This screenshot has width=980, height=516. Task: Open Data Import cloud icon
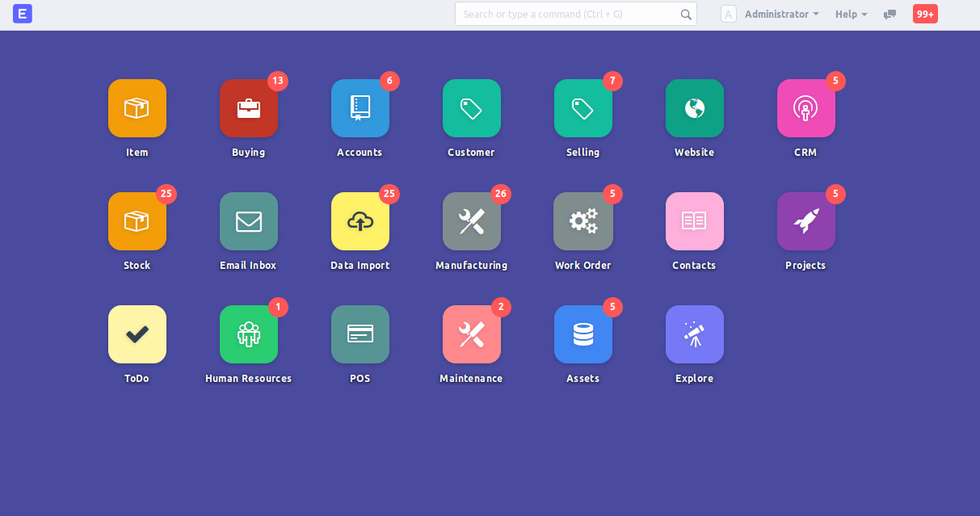point(360,221)
